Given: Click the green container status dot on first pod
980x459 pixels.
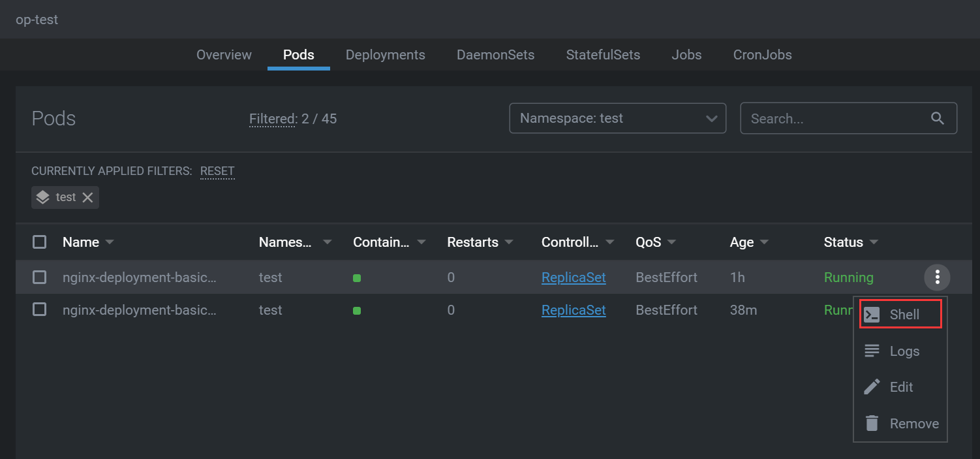Looking at the screenshot, I should [x=357, y=277].
